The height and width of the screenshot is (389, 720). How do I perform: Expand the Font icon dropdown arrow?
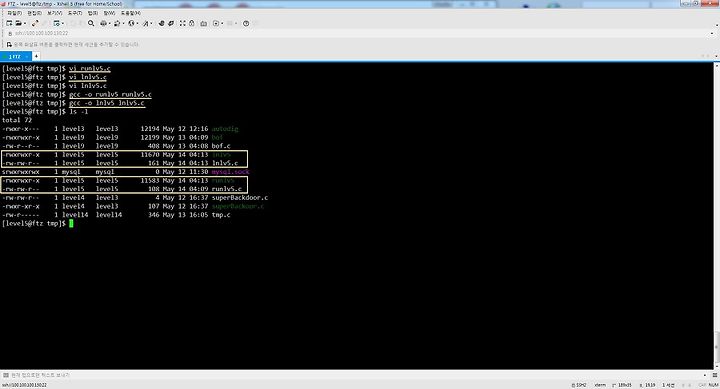(x=152, y=23)
